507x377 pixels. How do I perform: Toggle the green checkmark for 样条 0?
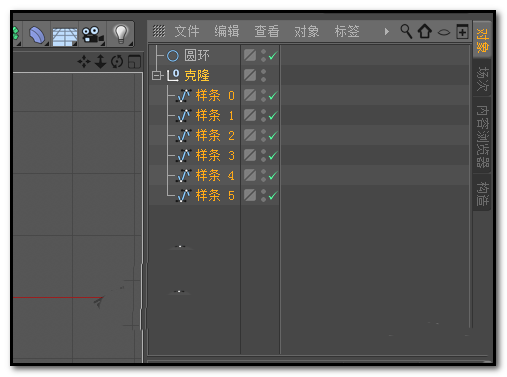point(273,96)
